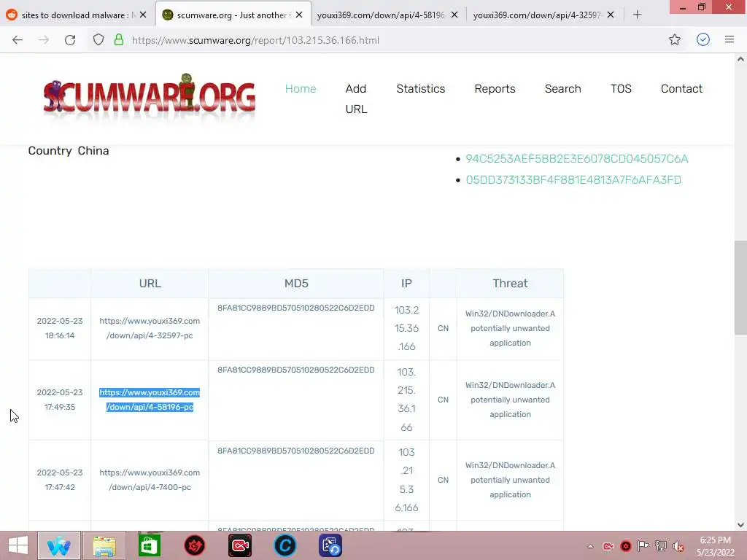Click the 2022-05-23 18:16:14 timestamp

[60, 328]
